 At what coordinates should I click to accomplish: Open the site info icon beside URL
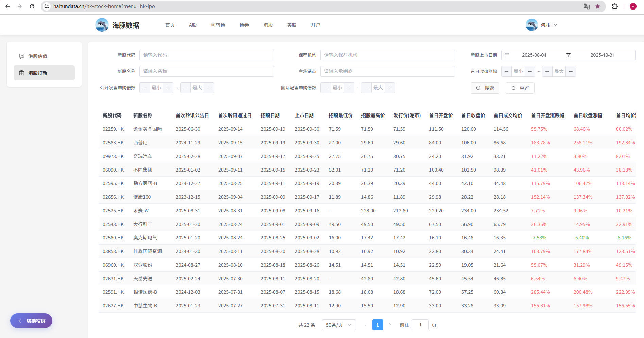point(47,6)
